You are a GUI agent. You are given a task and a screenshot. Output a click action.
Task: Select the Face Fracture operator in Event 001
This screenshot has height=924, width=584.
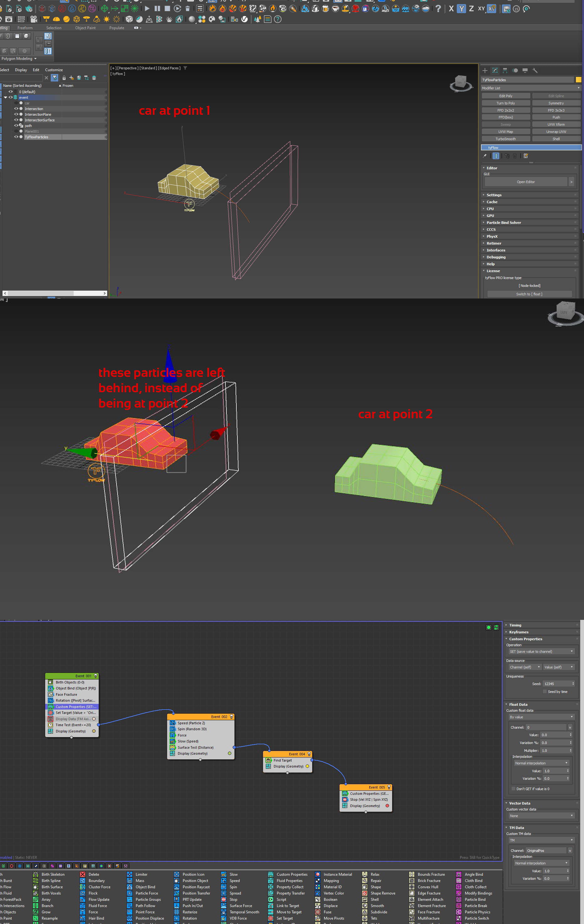[66, 694]
